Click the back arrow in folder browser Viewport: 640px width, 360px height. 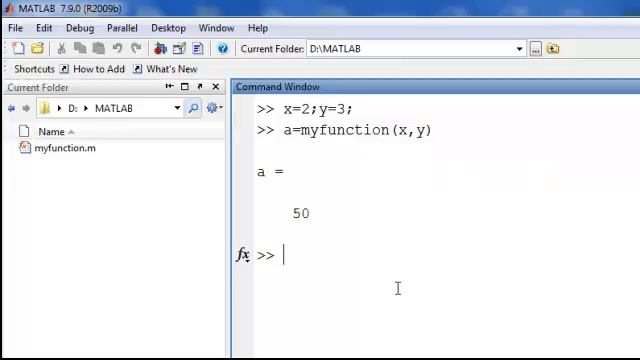(11, 108)
